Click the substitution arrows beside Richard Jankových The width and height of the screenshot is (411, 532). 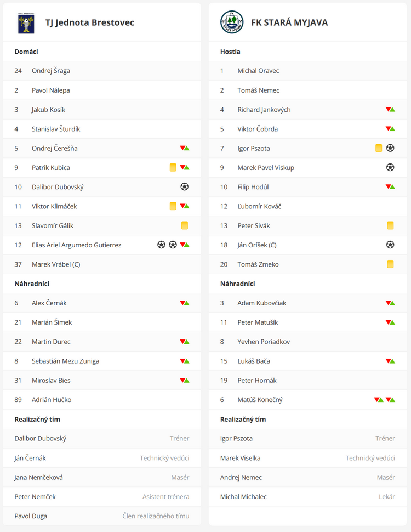tap(390, 110)
